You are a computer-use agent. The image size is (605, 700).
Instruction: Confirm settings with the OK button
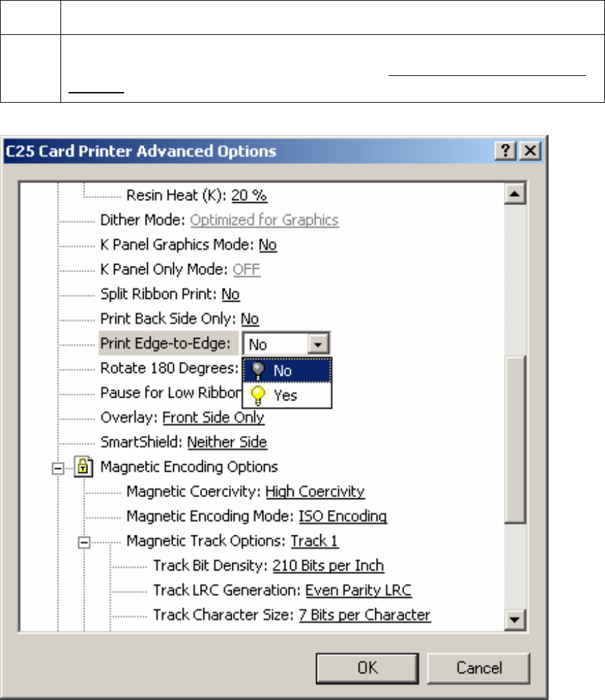tap(367, 668)
